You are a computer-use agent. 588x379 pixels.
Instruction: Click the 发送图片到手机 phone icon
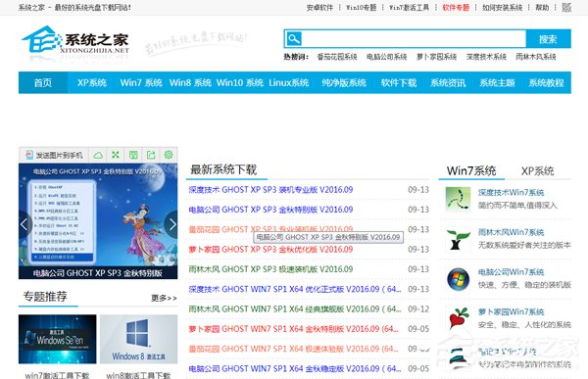click(x=29, y=155)
